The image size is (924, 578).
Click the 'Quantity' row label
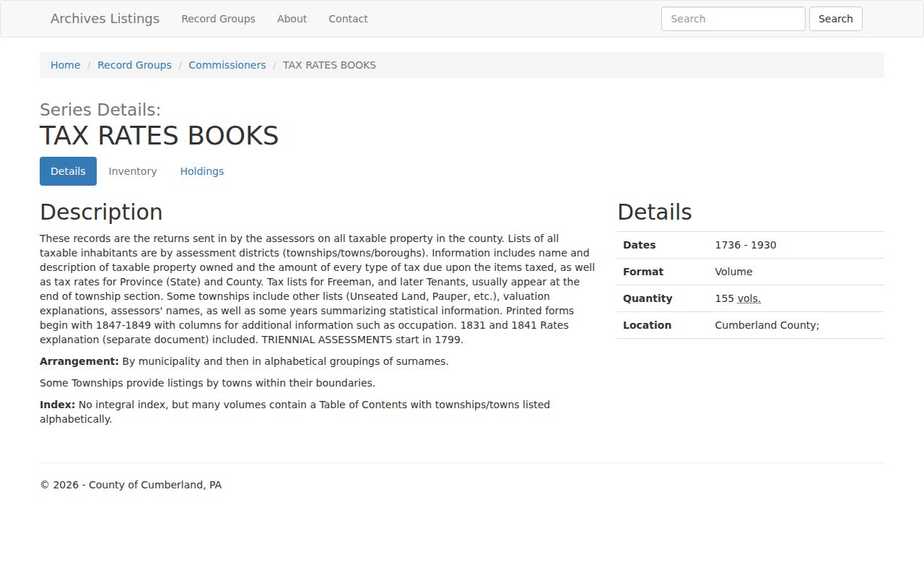coord(648,298)
